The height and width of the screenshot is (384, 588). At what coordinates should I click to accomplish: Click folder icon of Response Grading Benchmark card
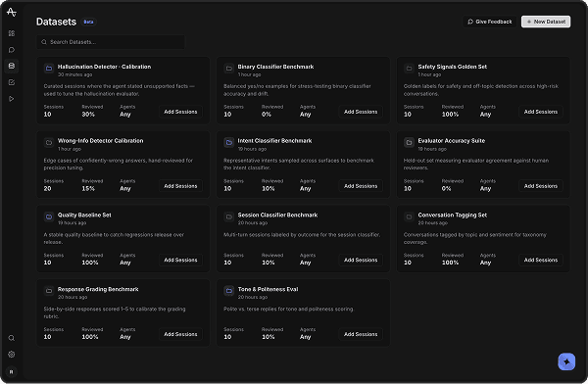pos(49,291)
